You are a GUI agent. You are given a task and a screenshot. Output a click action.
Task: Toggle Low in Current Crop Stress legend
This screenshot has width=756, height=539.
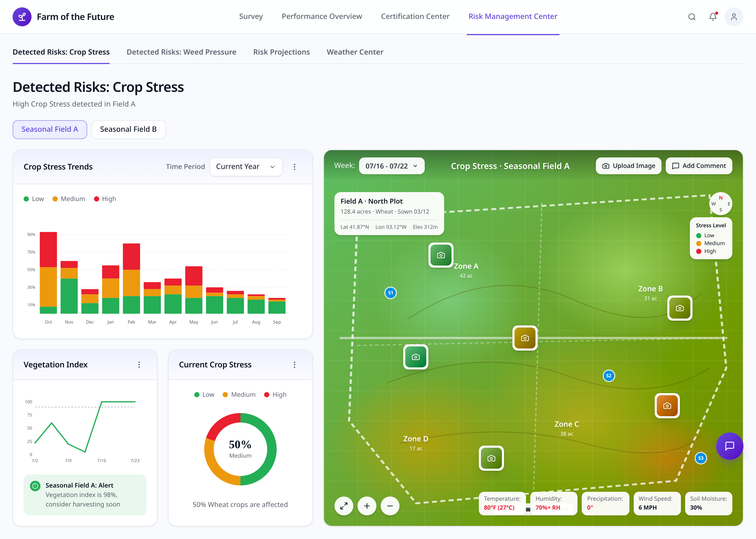pos(204,395)
